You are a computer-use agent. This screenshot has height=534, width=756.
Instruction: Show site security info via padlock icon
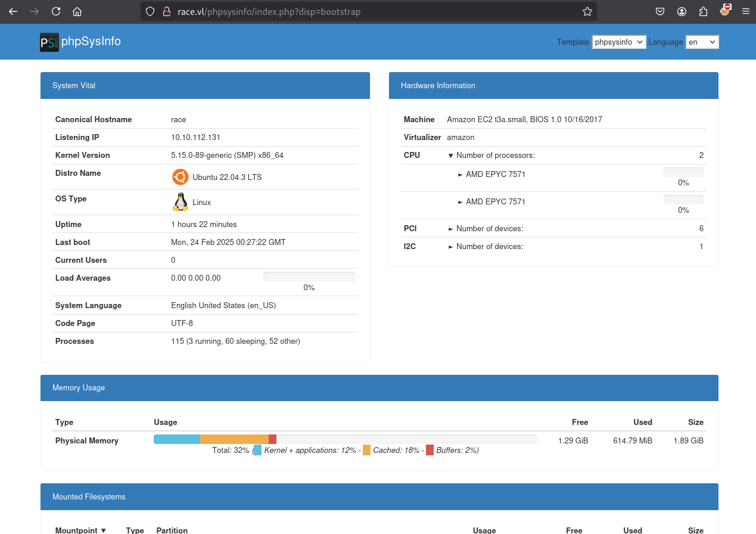167,11
